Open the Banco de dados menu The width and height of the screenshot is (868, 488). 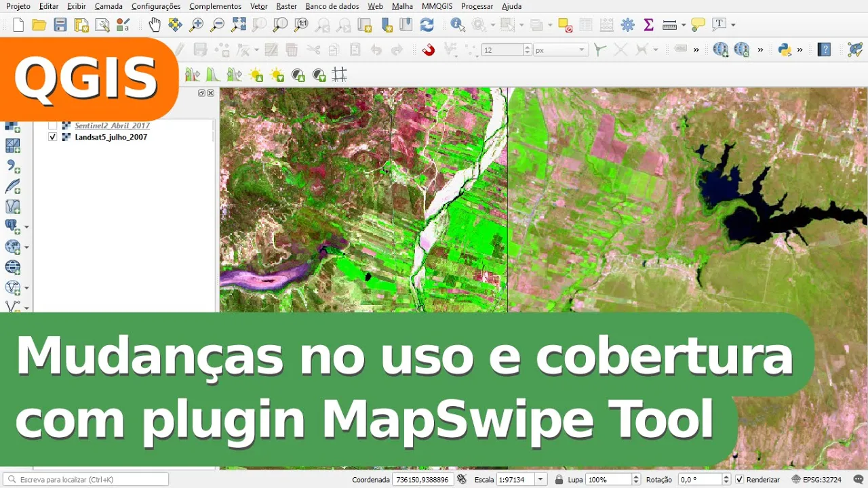pyautogui.click(x=332, y=6)
